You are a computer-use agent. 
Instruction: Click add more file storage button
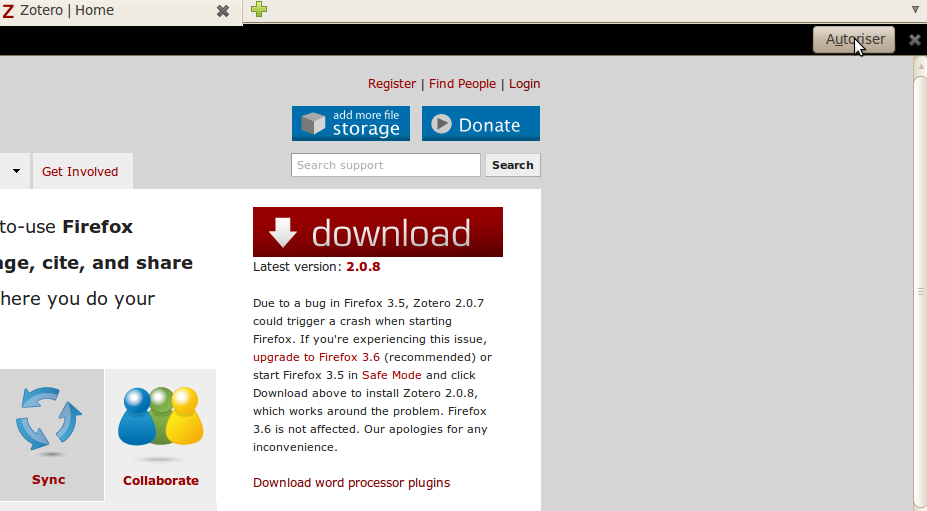(x=351, y=124)
